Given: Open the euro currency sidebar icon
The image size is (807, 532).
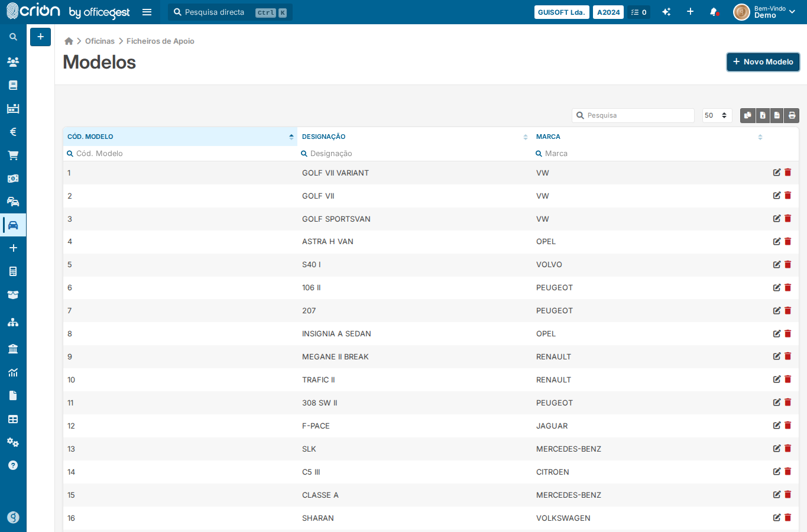Looking at the screenshot, I should coord(13,132).
